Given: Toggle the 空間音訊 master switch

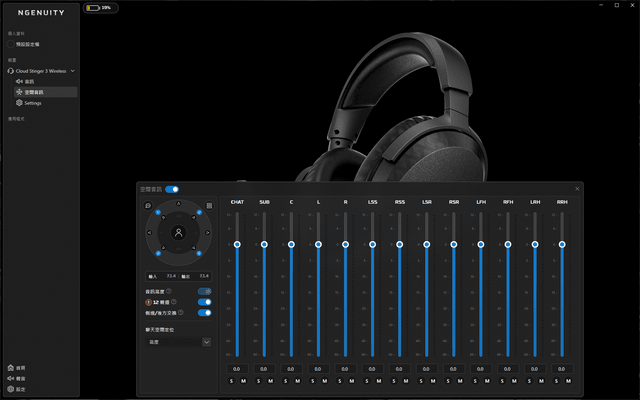Looking at the screenshot, I should pyautogui.click(x=172, y=189).
